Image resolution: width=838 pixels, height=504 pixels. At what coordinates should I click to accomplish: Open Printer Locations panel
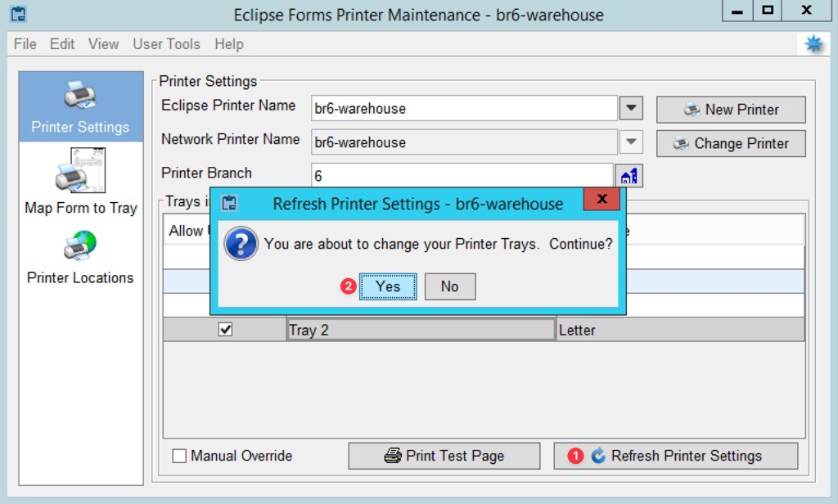(x=81, y=258)
